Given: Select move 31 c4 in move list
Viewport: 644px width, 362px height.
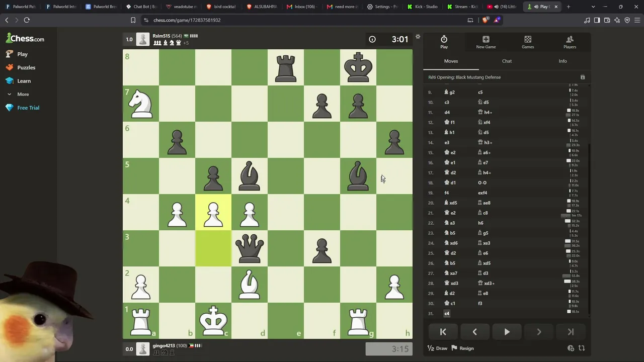Looking at the screenshot, I should (x=447, y=313).
